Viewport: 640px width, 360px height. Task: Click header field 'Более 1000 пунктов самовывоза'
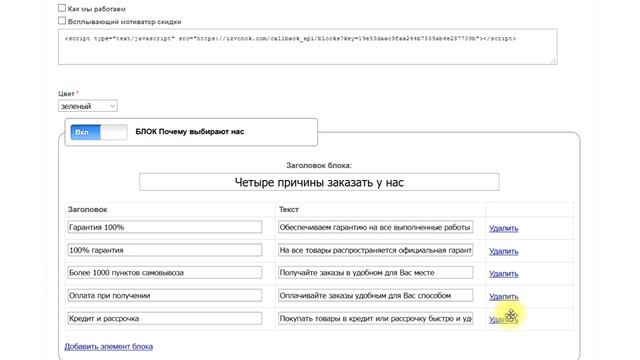point(165,273)
